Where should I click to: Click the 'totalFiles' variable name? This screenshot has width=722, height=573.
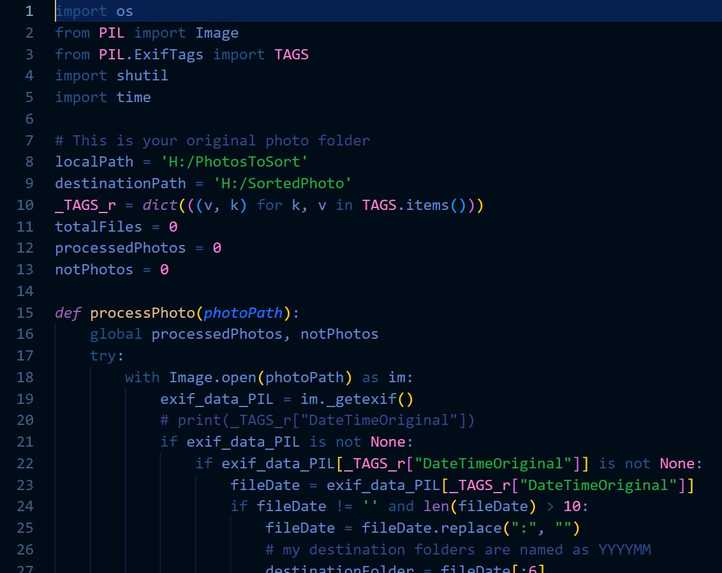99,227
